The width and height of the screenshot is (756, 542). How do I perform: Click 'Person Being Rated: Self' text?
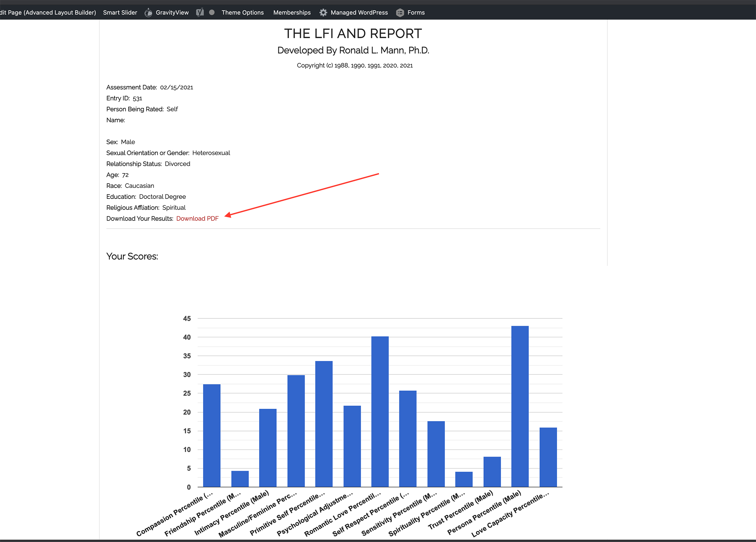pyautogui.click(x=142, y=109)
